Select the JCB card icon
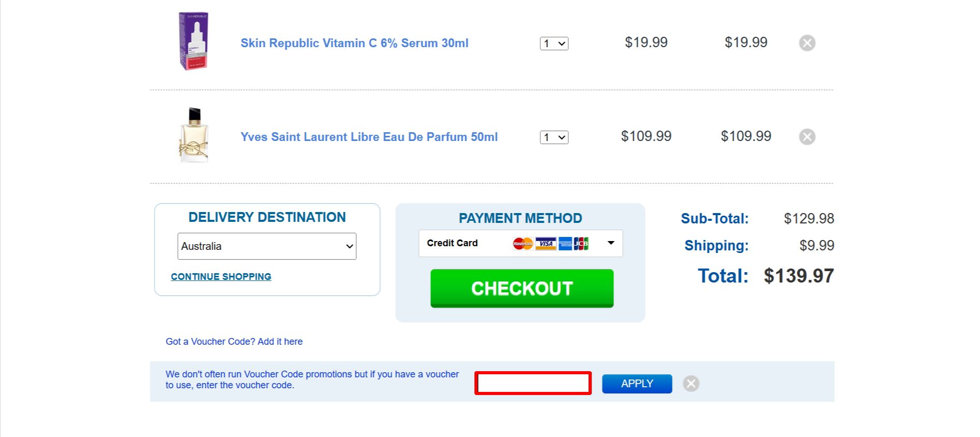The image size is (980, 437). [x=581, y=243]
